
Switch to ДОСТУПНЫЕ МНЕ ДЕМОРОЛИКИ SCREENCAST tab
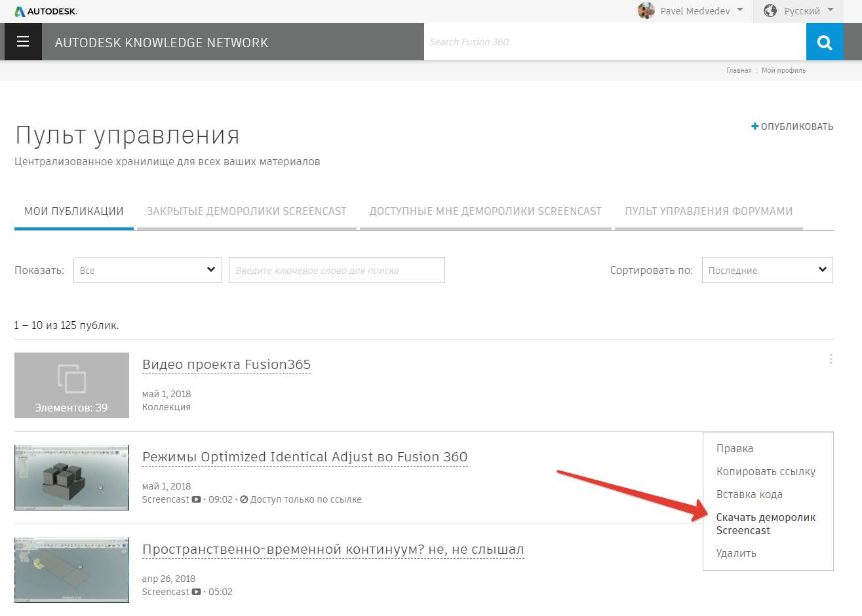click(x=486, y=211)
